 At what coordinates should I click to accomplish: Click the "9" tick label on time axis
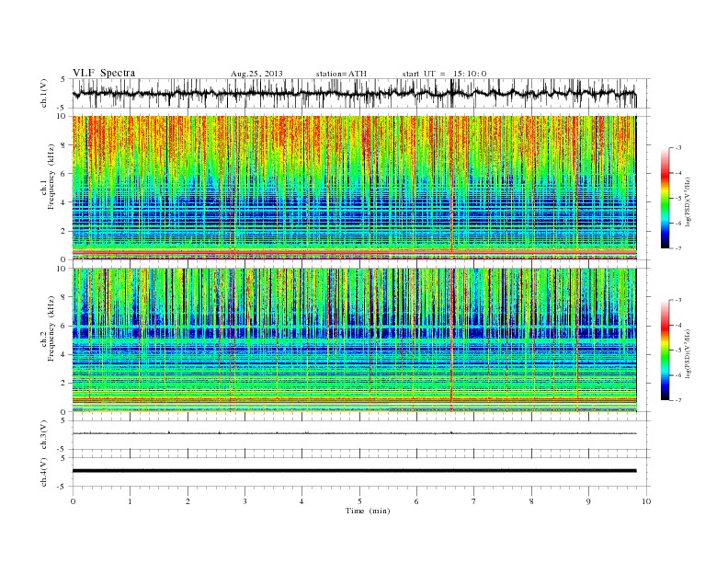(x=588, y=501)
